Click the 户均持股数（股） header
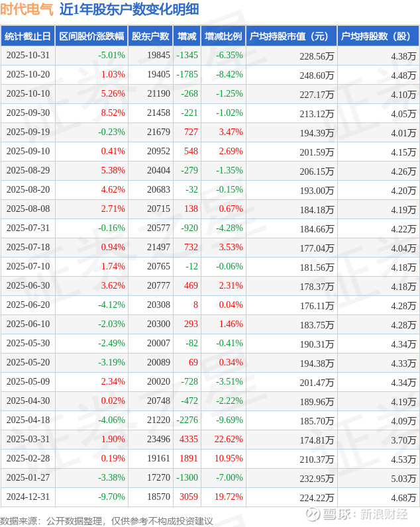 click(378, 36)
